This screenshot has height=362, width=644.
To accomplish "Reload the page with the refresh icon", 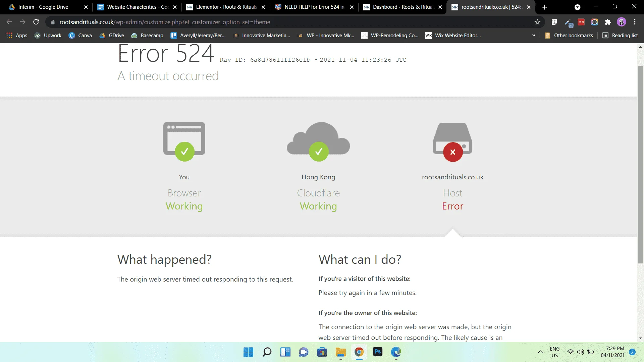I will point(36,22).
